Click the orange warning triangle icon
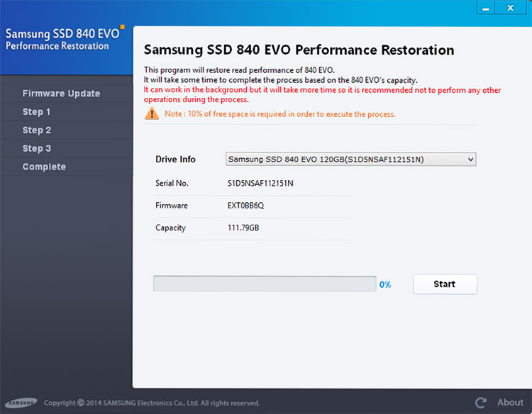 pos(152,113)
